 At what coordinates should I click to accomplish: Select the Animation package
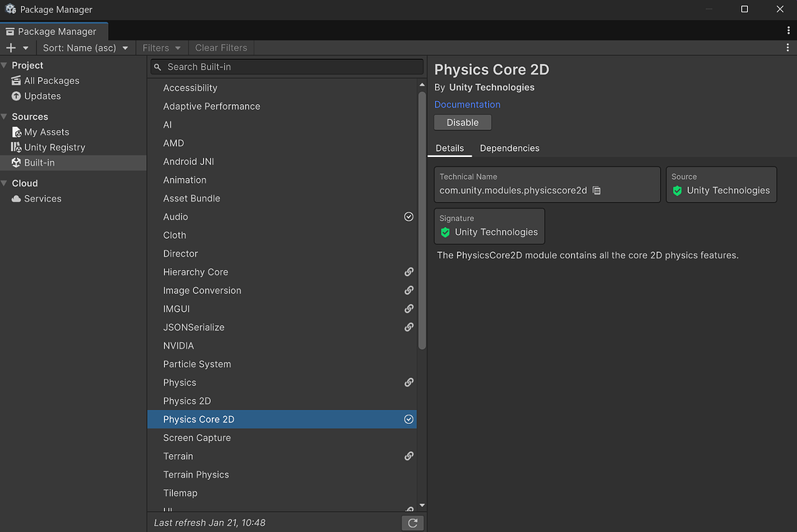pyautogui.click(x=282, y=180)
